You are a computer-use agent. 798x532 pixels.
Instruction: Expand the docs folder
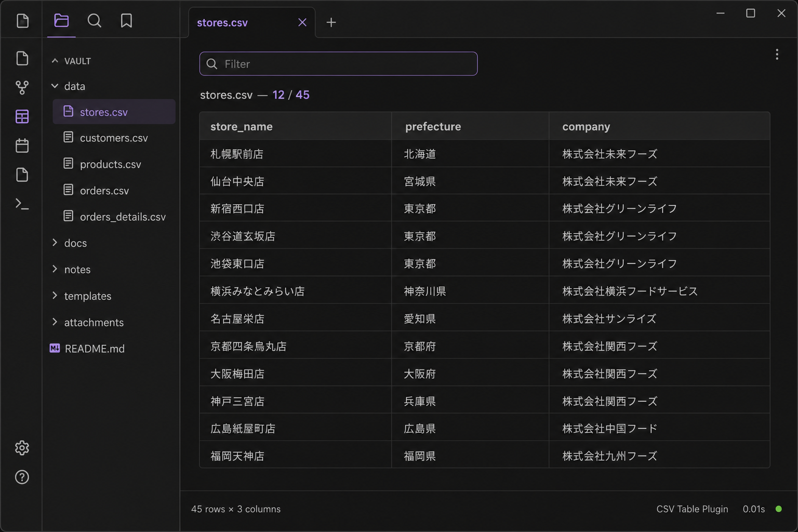point(55,243)
